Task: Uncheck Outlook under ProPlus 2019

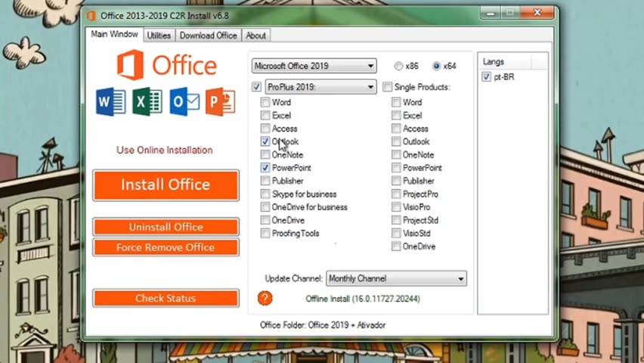Action: click(265, 141)
